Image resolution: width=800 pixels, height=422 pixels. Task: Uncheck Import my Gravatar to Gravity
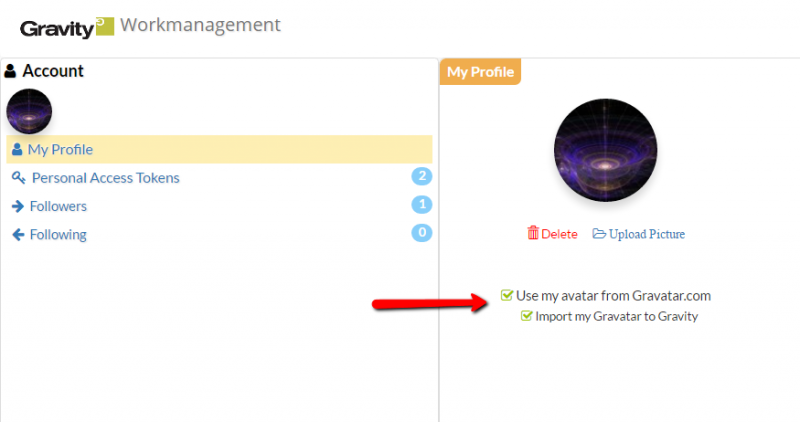pyautogui.click(x=526, y=316)
